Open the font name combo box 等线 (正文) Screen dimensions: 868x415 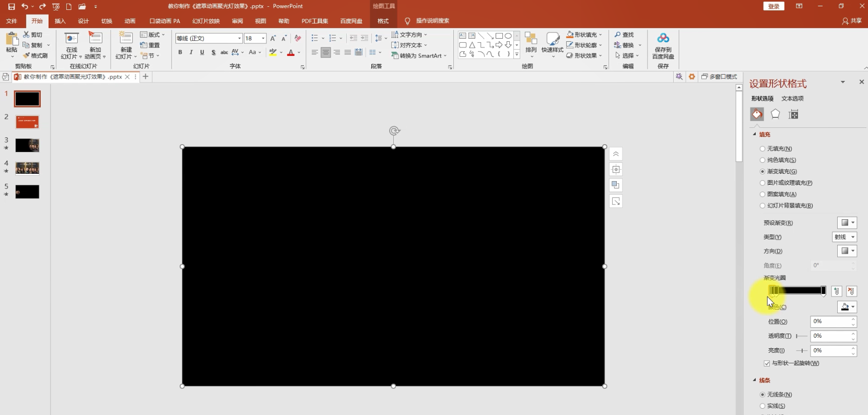209,38
